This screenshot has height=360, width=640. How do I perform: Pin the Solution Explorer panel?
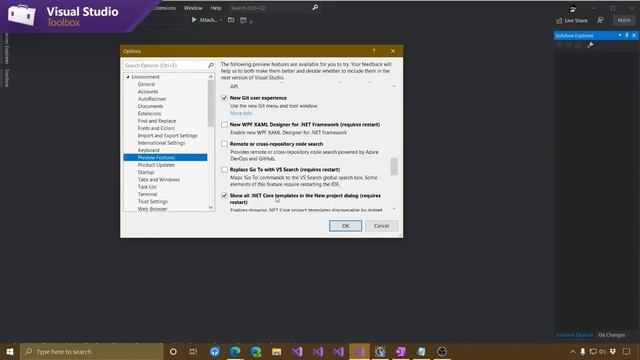627,36
